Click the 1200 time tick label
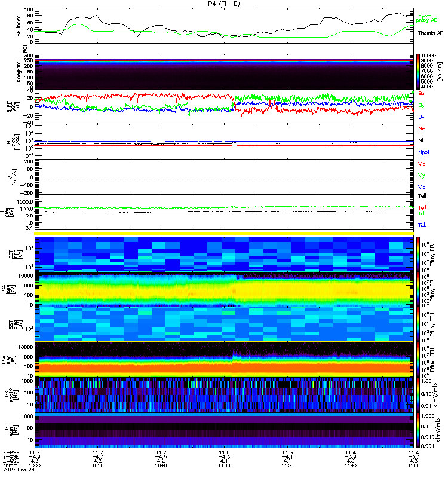Image resolution: width=448 pixels, height=478 pixels. 413,465
